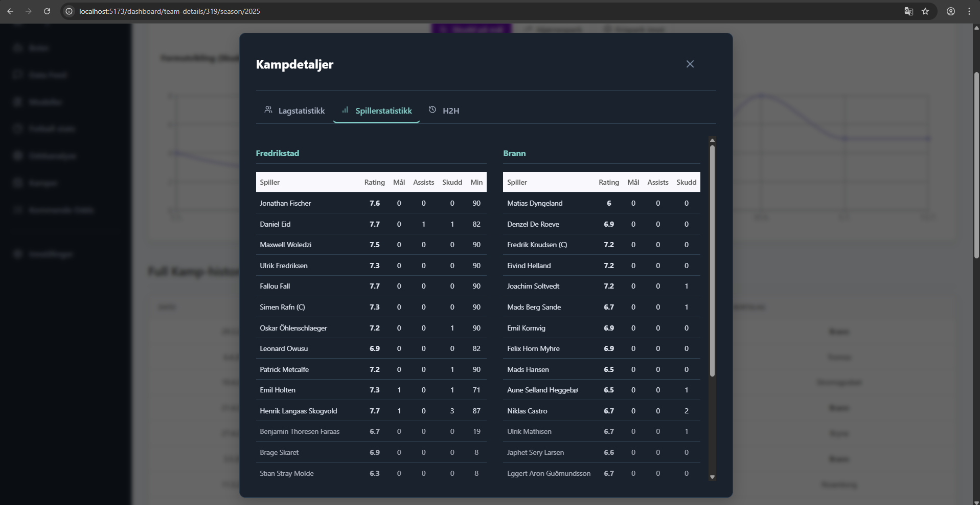Close the Kampdetaljer dialog
980x505 pixels.
690,64
